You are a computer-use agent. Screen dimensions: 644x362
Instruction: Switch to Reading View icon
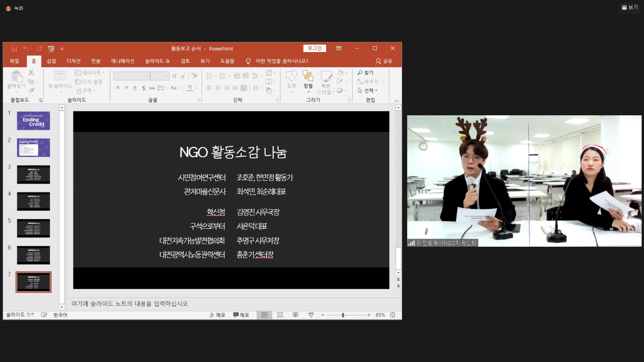[x=296, y=315]
